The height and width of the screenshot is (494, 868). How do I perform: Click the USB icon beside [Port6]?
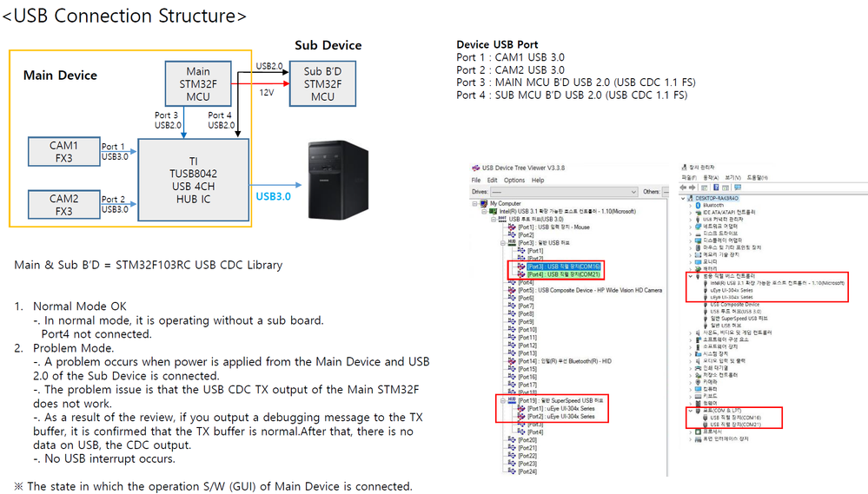click(512, 298)
